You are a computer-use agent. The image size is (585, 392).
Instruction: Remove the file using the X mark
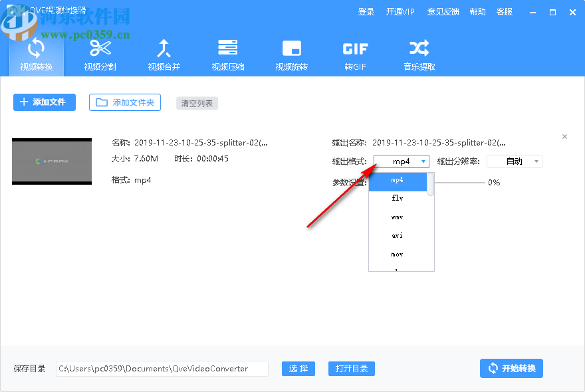[564, 136]
